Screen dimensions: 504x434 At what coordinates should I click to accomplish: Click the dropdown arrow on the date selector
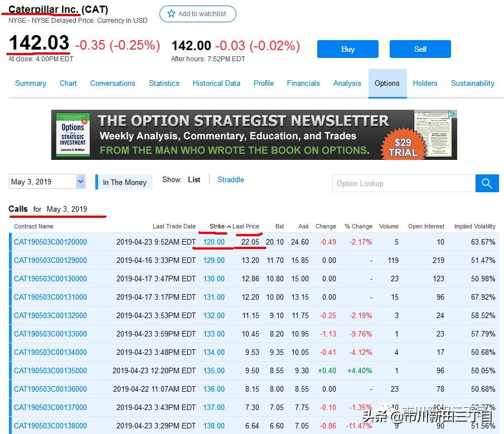[79, 182]
